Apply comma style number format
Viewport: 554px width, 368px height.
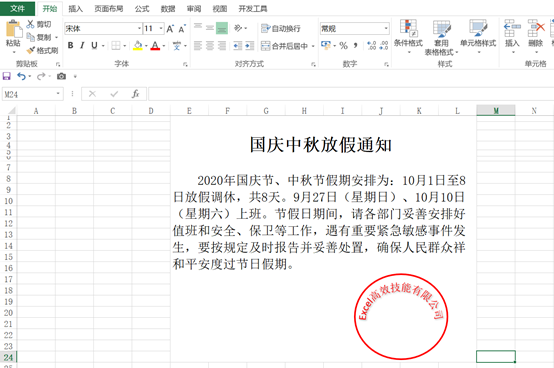point(355,46)
